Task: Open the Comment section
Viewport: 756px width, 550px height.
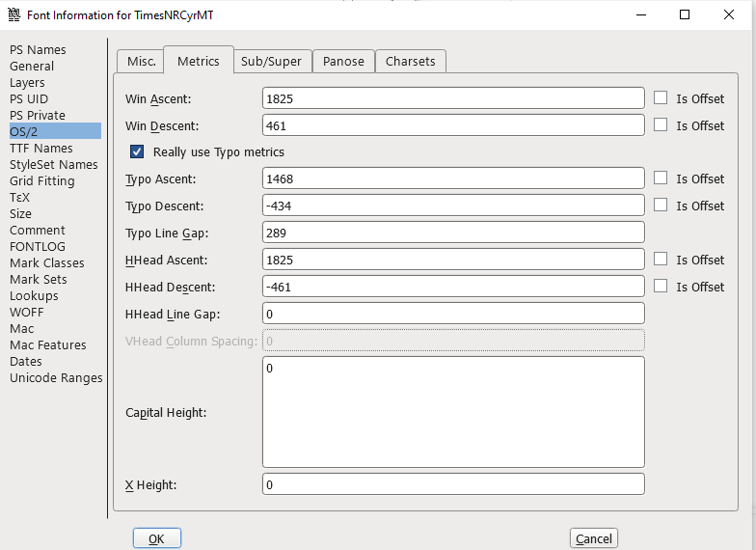Action: click(37, 230)
